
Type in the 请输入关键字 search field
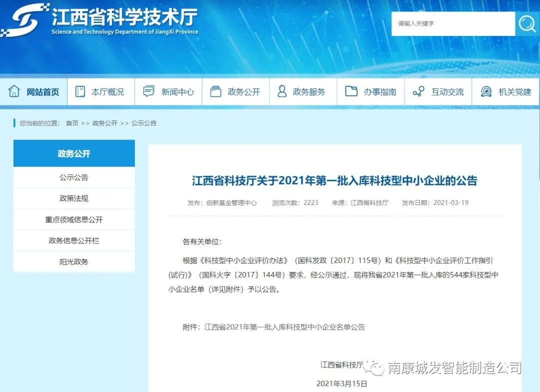(x=452, y=24)
